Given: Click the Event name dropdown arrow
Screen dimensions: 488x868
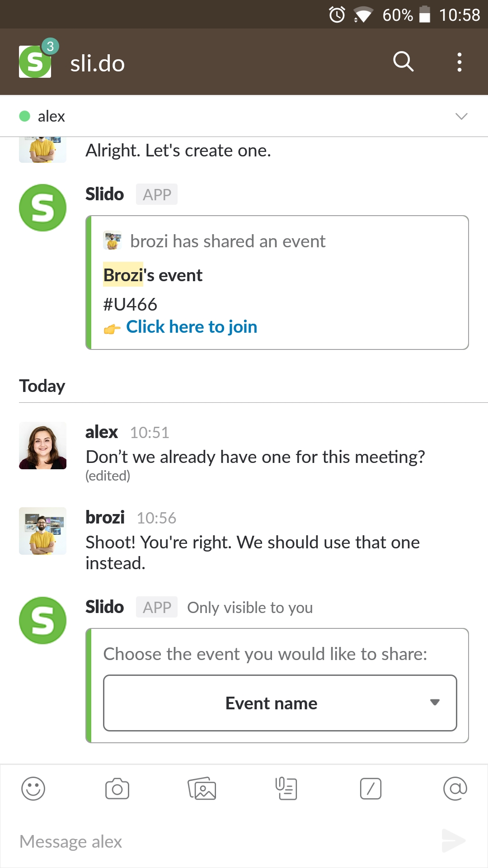Looking at the screenshot, I should coord(435,703).
